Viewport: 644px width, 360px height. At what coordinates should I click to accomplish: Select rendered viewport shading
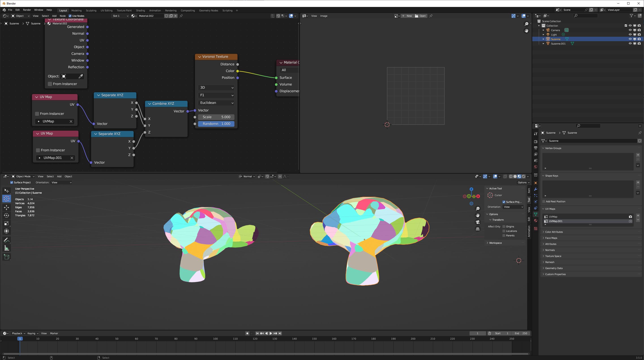pyautogui.click(x=524, y=176)
